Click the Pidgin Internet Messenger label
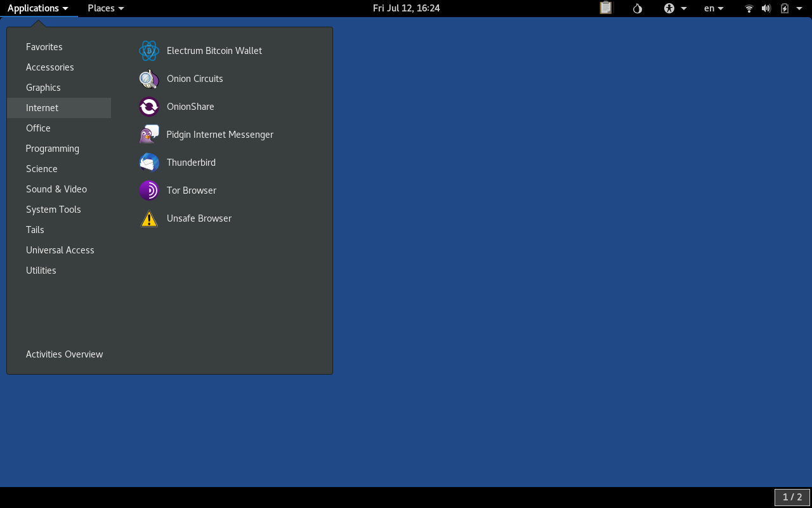812x508 pixels. click(x=219, y=135)
